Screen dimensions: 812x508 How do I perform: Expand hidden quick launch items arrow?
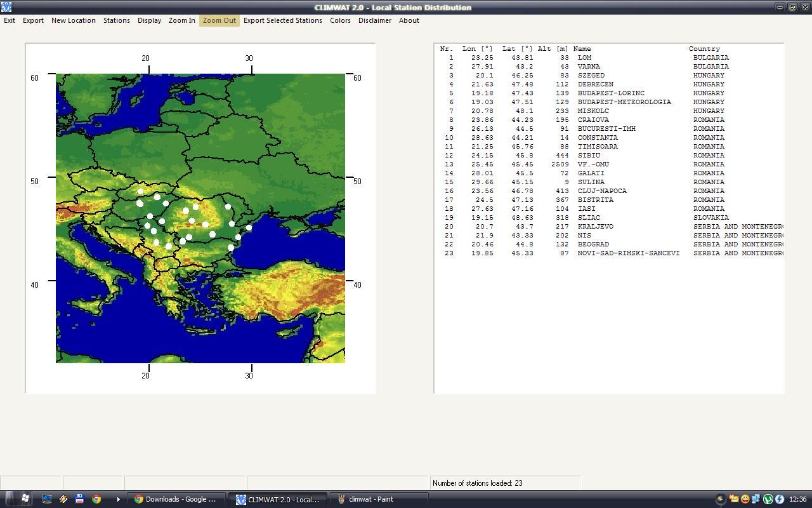tap(118, 499)
